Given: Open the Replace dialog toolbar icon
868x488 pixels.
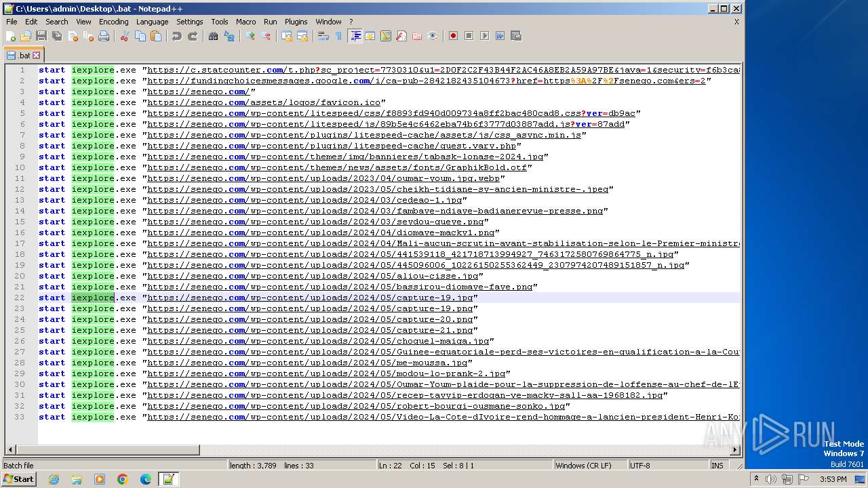Looking at the screenshot, I should pyautogui.click(x=229, y=36).
